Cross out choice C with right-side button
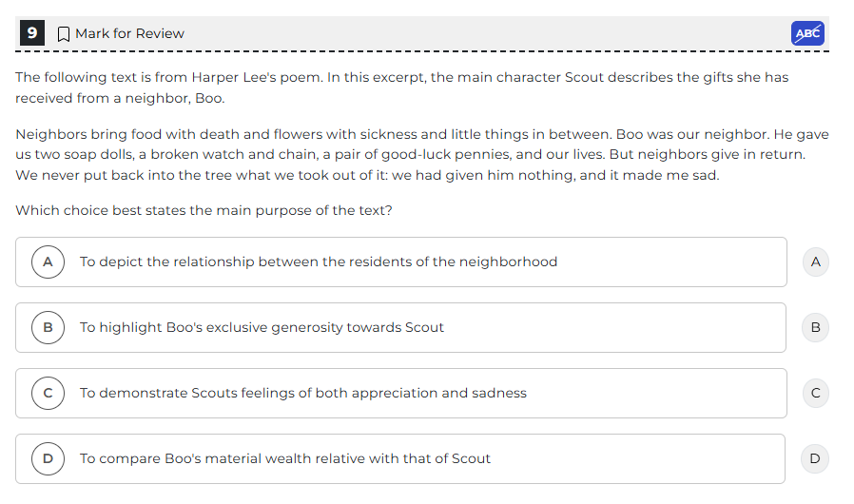Viewport: 854px width, 504px height. (814, 393)
